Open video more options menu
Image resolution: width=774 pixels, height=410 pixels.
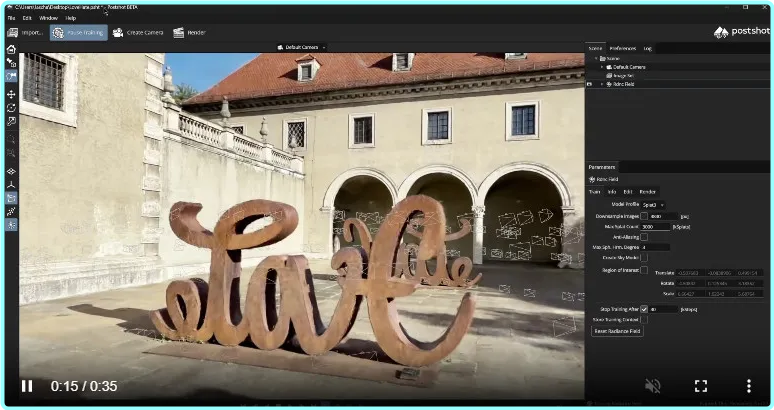(748, 386)
